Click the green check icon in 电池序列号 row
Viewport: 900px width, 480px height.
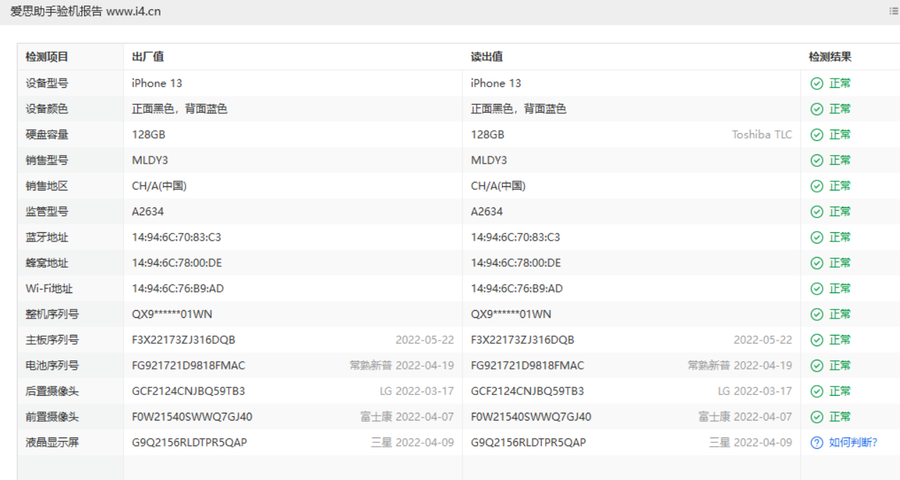[817, 366]
